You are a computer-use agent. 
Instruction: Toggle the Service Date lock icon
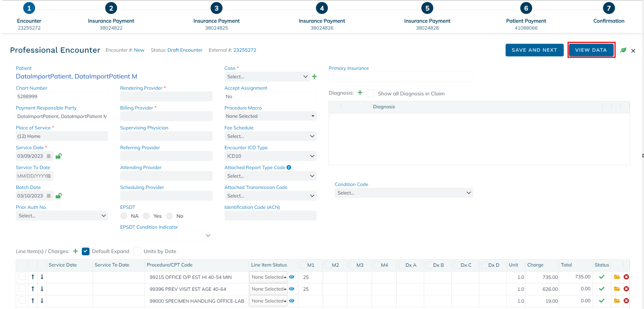point(58,156)
